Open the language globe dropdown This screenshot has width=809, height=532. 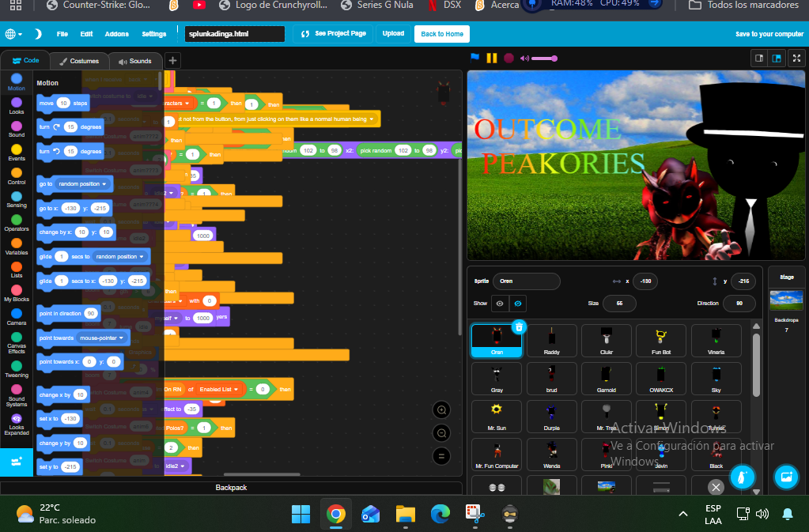13,34
